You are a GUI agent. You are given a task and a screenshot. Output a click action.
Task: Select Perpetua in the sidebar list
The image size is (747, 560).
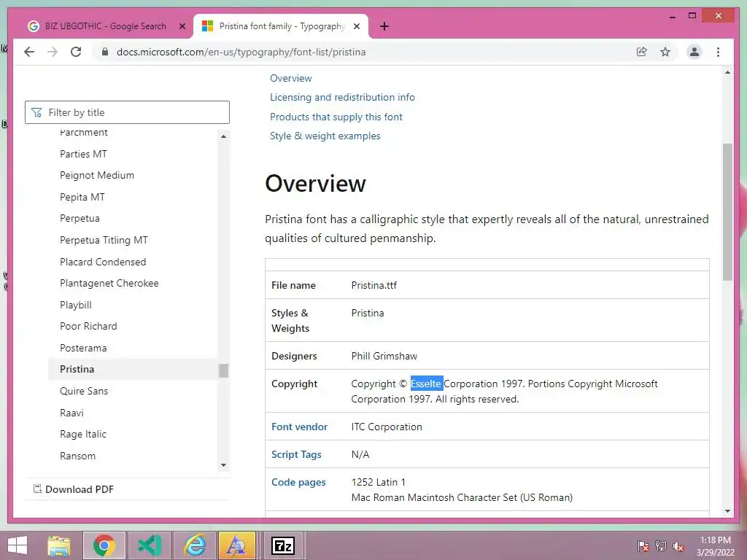tap(80, 218)
